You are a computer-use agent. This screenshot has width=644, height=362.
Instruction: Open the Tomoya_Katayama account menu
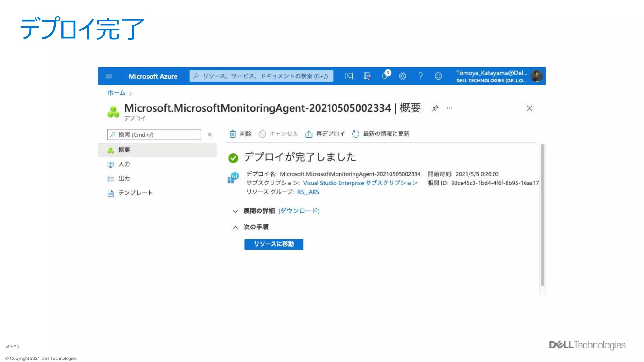492,76
